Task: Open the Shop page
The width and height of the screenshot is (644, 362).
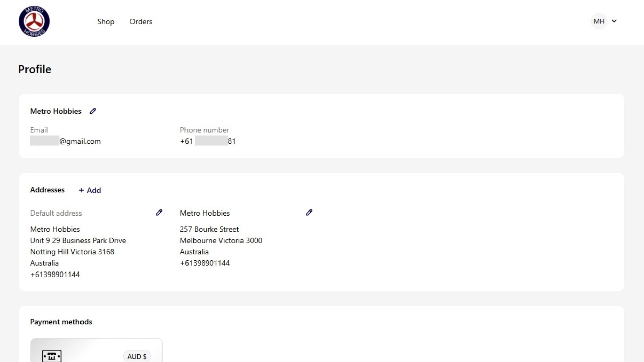Action: pyautogui.click(x=106, y=22)
